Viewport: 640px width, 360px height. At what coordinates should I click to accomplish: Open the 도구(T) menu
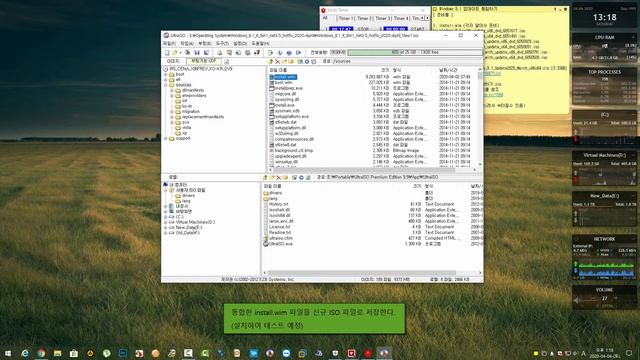pyautogui.click(x=222, y=43)
